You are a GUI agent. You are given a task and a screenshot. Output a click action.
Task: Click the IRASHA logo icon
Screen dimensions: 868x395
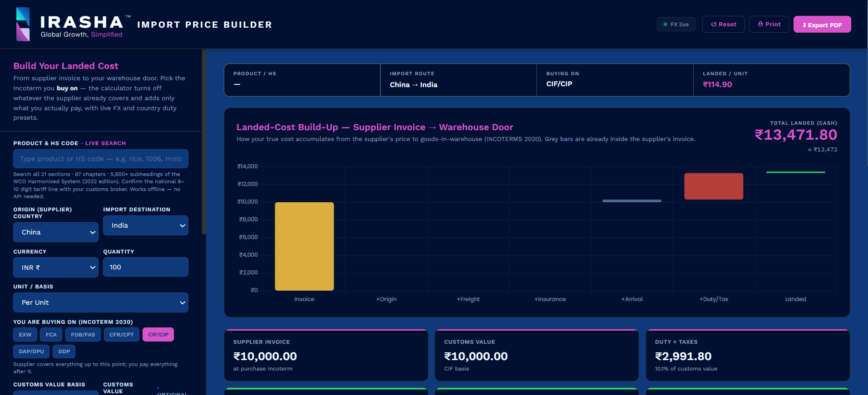click(x=23, y=24)
